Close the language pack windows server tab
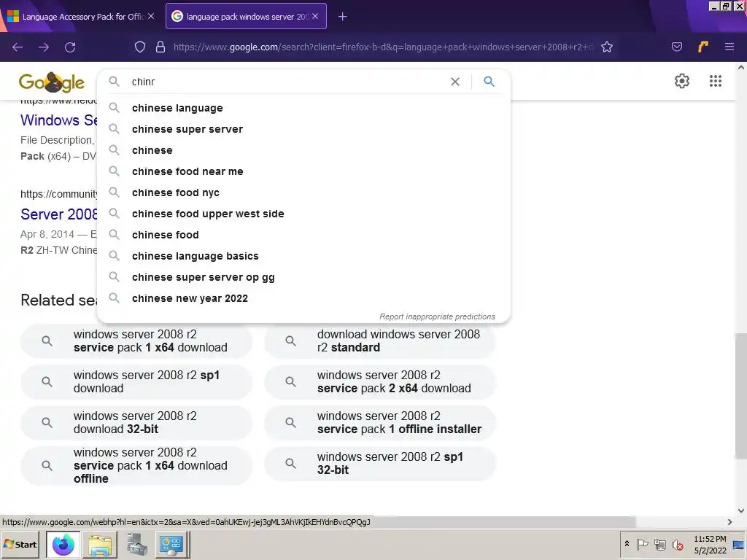 click(x=315, y=16)
